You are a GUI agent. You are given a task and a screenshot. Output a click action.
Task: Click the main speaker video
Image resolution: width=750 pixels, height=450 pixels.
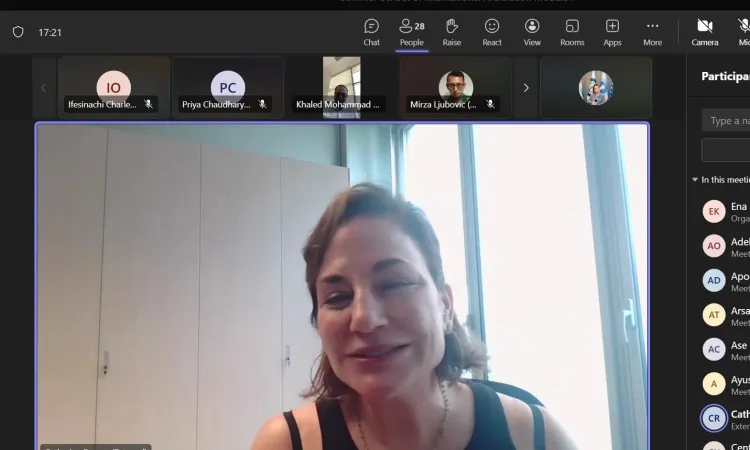tap(342, 285)
